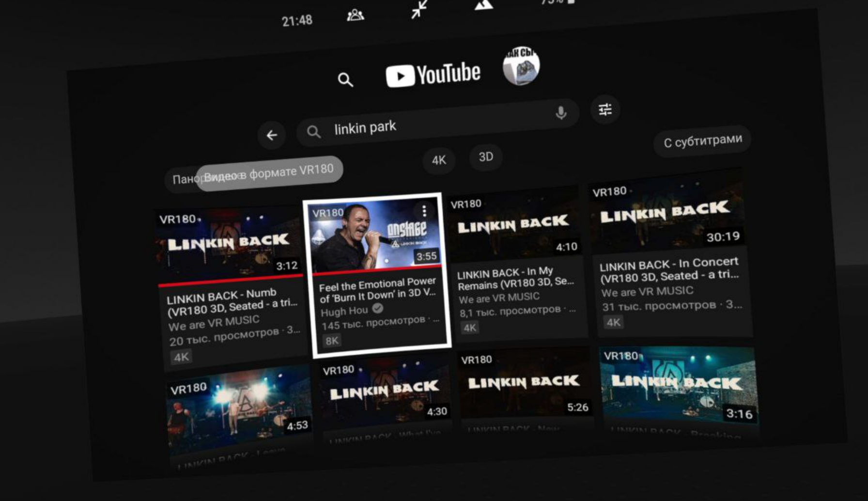
Task: Open the 'LINKIN BACK - Numb' title
Action: [x=232, y=301]
